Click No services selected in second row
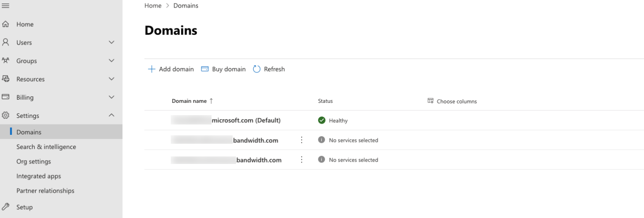Screen dimensions: 644x218 (x=354, y=140)
